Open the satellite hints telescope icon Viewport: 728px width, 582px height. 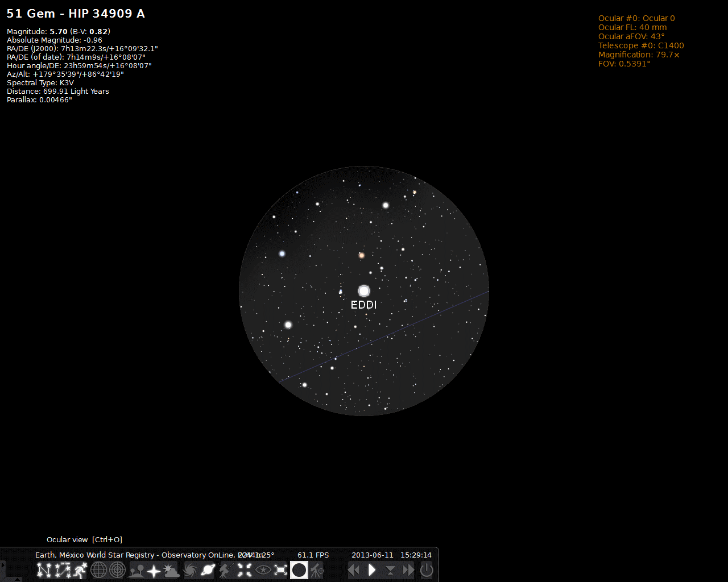pos(317,570)
